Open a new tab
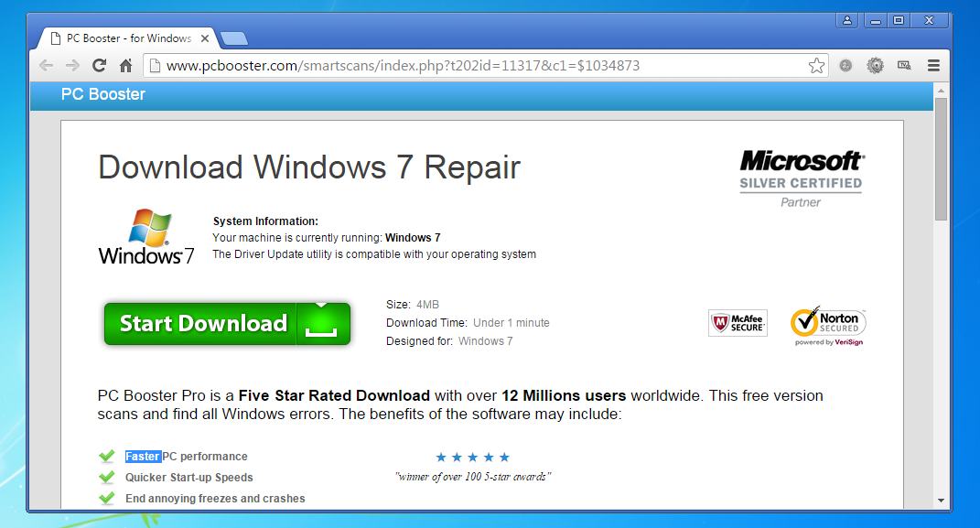 233,38
